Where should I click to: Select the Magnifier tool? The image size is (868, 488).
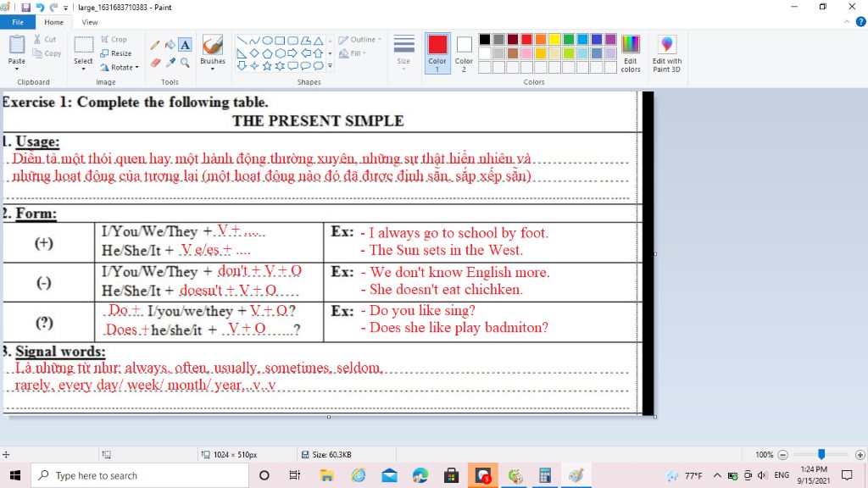coord(186,63)
